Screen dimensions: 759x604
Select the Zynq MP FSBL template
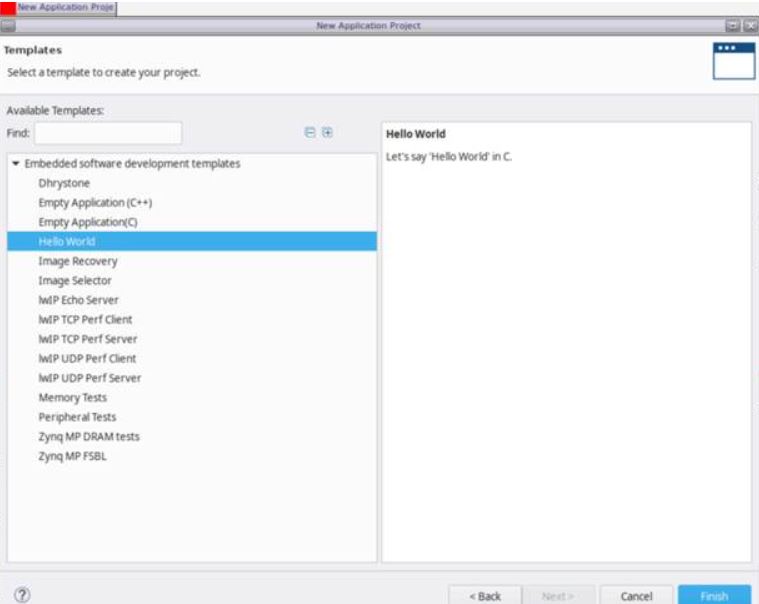click(x=74, y=456)
